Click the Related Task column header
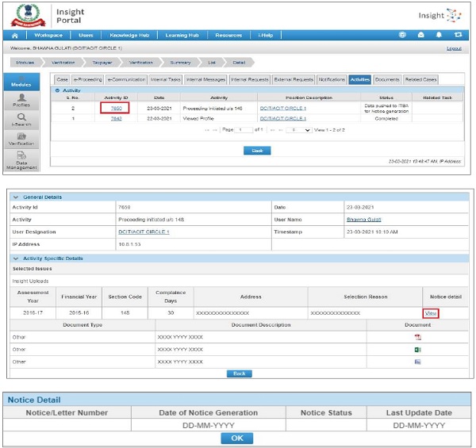The width and height of the screenshot is (476, 448). [437, 98]
